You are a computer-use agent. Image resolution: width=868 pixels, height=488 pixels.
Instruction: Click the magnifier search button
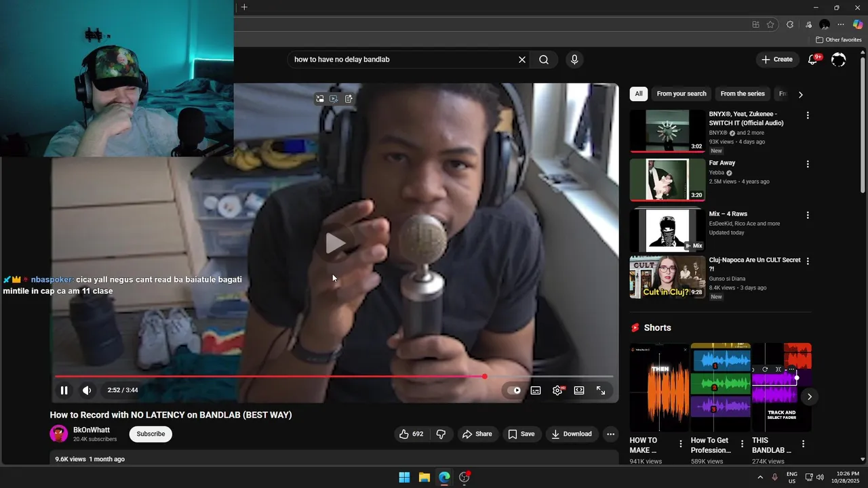(544, 60)
